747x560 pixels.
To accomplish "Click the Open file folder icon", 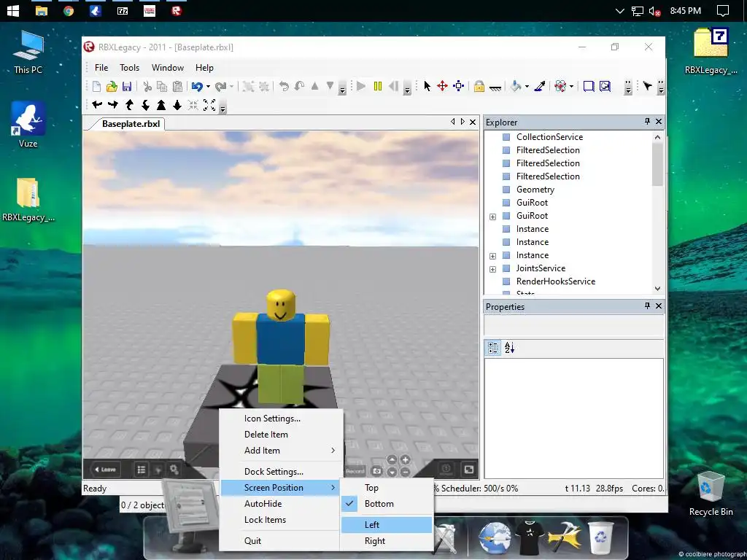I will click(x=112, y=86).
